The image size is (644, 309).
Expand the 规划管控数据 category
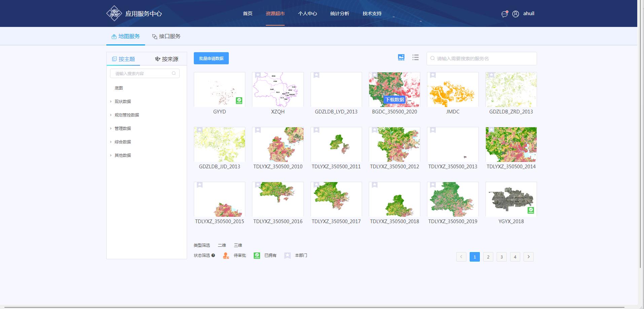coord(111,115)
